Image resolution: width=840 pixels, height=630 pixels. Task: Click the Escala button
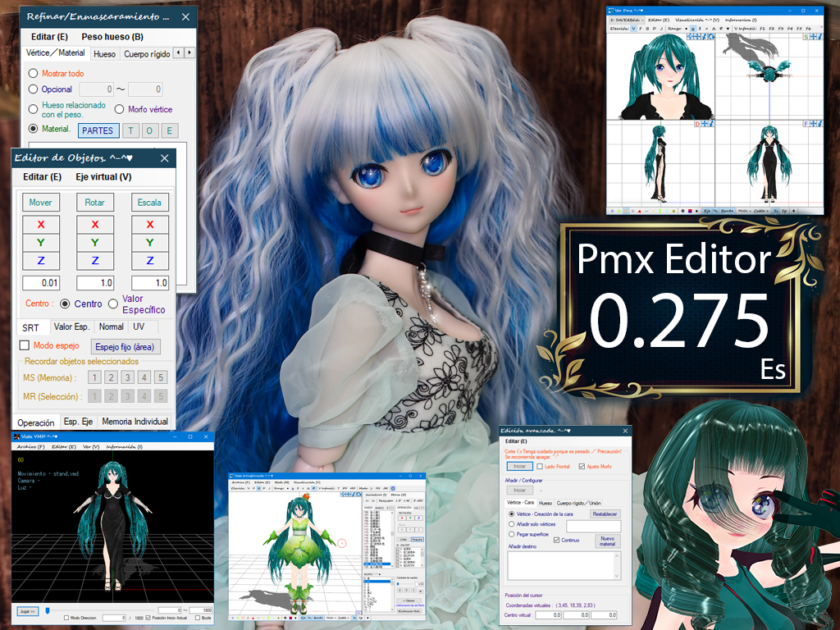click(149, 203)
